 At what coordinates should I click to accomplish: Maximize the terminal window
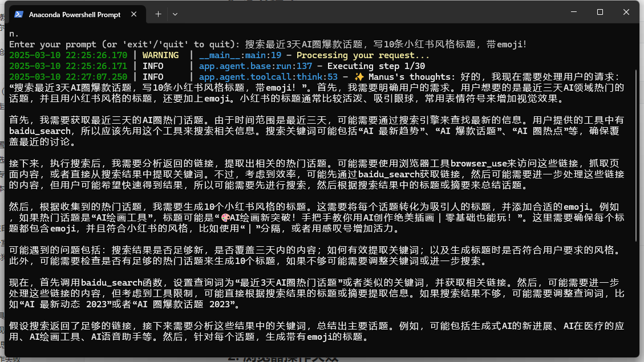pyautogui.click(x=600, y=12)
